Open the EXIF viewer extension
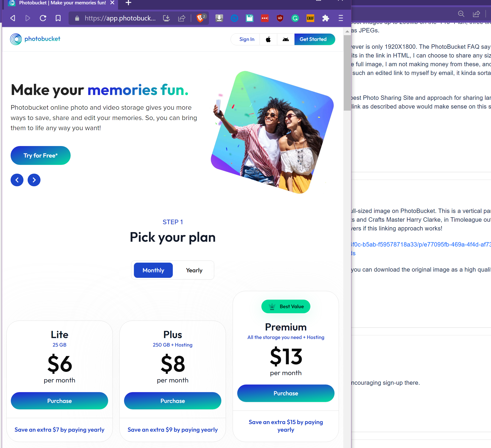 click(x=310, y=18)
